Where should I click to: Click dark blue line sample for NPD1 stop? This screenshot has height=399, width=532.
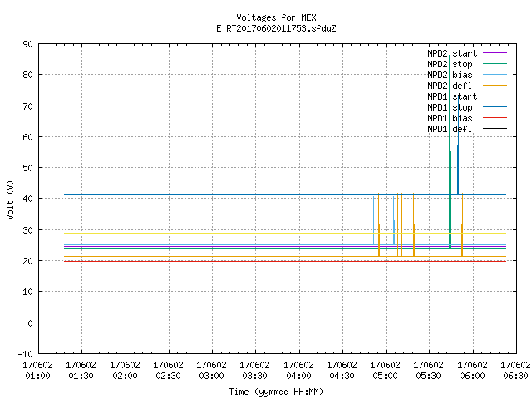click(495, 107)
